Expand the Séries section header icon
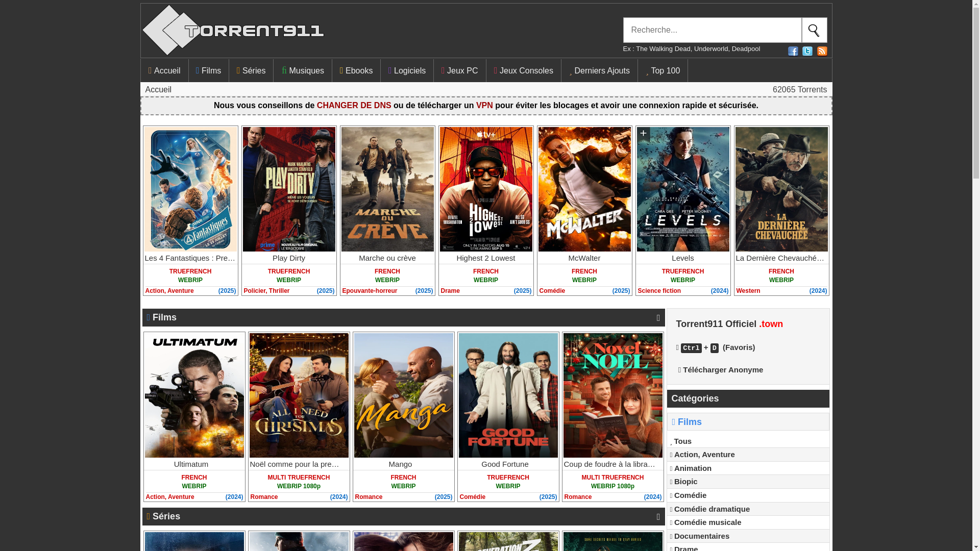 (x=658, y=517)
